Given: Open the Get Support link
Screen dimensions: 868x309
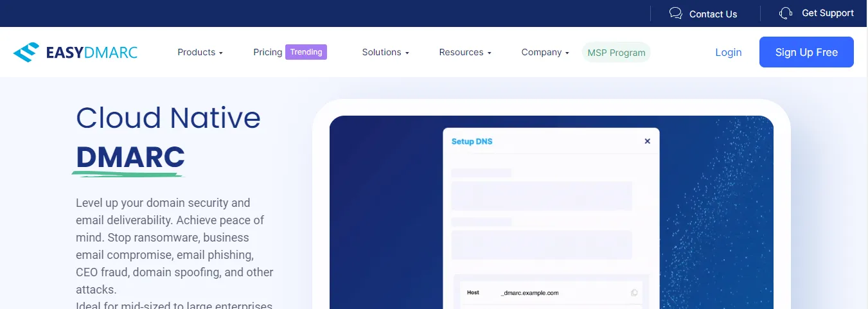Looking at the screenshot, I should (828, 13).
